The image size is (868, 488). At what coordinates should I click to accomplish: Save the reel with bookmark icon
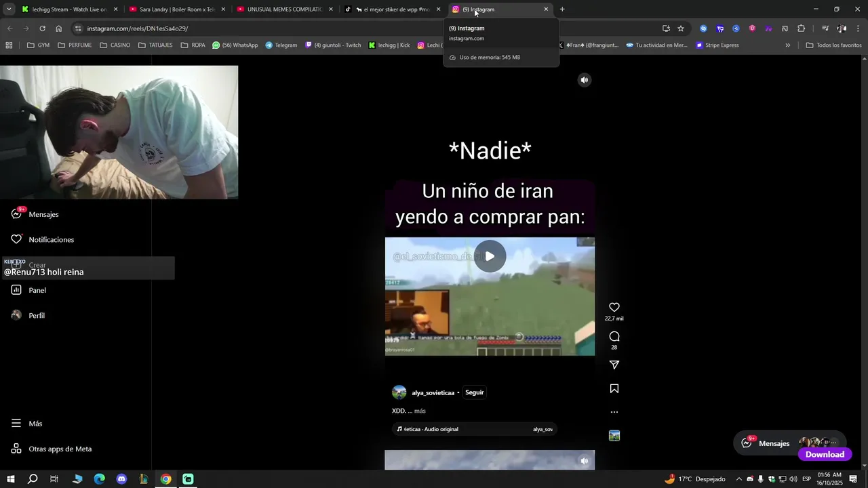tap(614, 388)
